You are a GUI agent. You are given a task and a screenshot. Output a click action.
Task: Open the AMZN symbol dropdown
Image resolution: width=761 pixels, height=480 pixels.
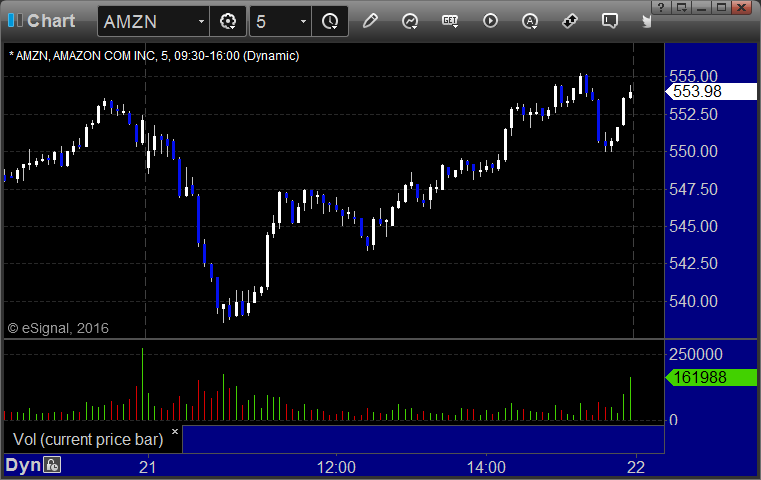click(201, 21)
